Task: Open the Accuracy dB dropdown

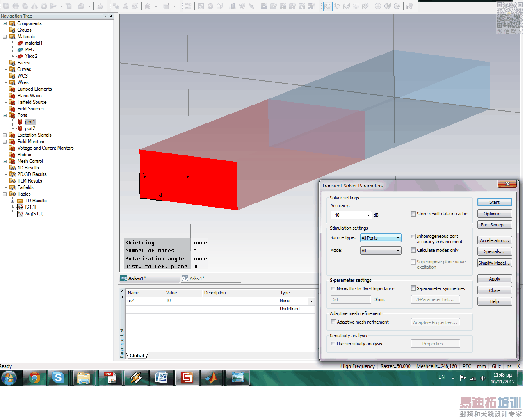Action: (368, 215)
